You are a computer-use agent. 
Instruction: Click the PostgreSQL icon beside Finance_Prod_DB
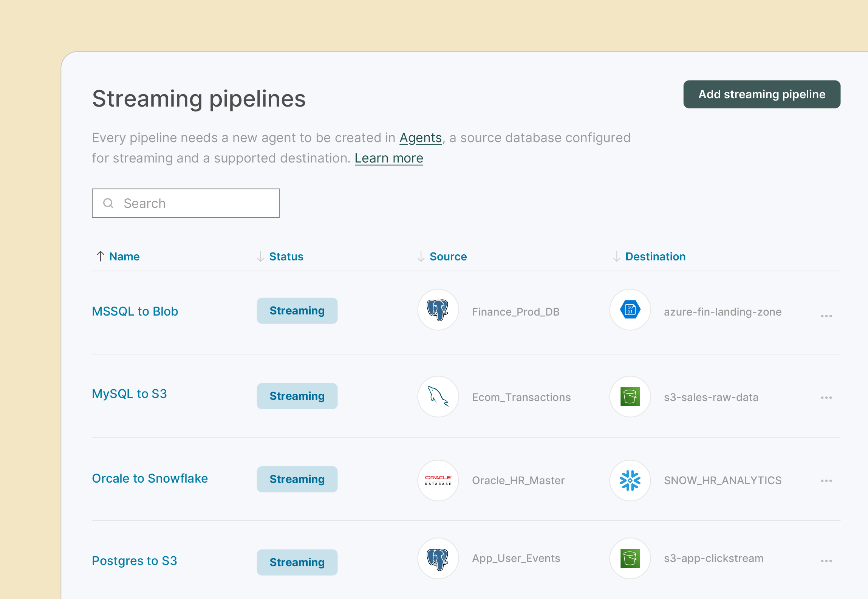pos(438,311)
